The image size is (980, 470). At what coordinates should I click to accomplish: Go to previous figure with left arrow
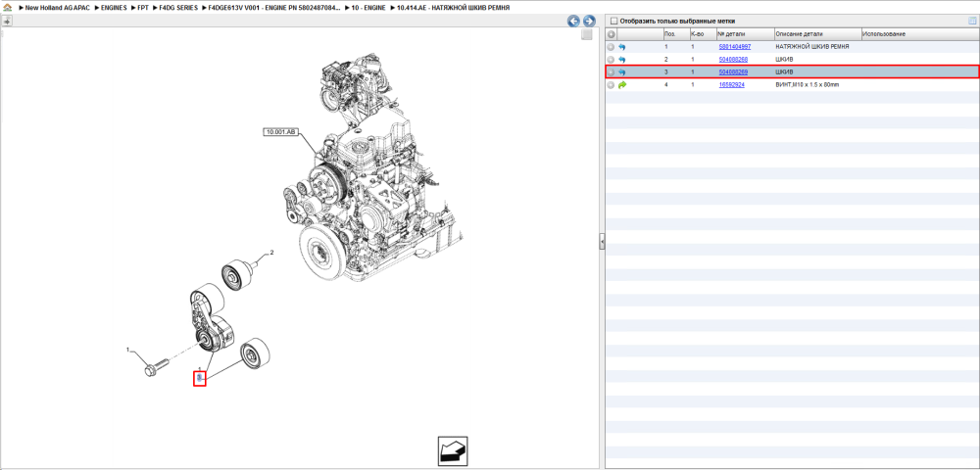click(573, 21)
